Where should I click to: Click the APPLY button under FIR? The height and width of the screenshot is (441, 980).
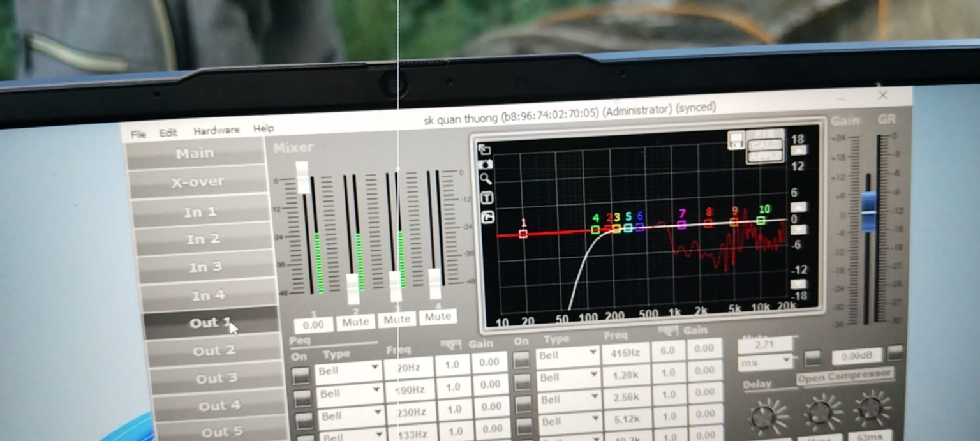[x=764, y=156]
